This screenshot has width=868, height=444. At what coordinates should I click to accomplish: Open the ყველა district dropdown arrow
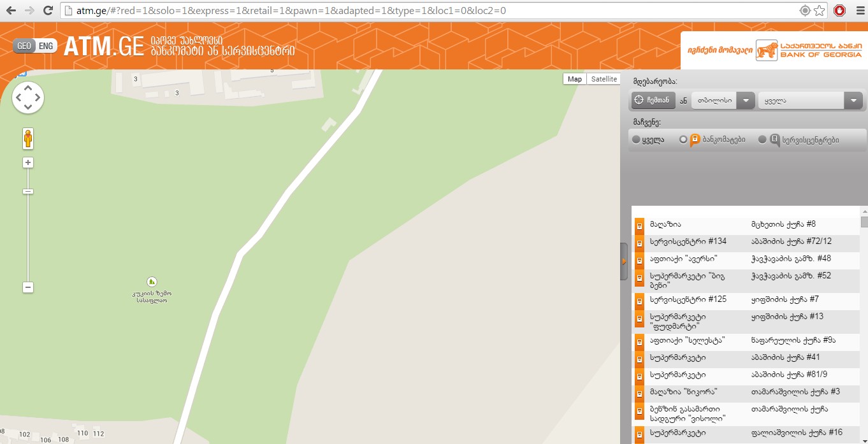[x=853, y=101]
